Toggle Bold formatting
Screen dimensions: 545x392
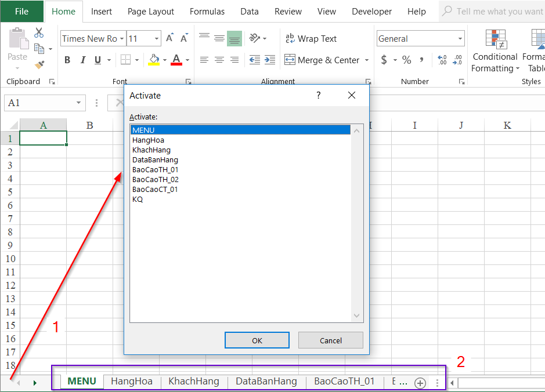67,60
